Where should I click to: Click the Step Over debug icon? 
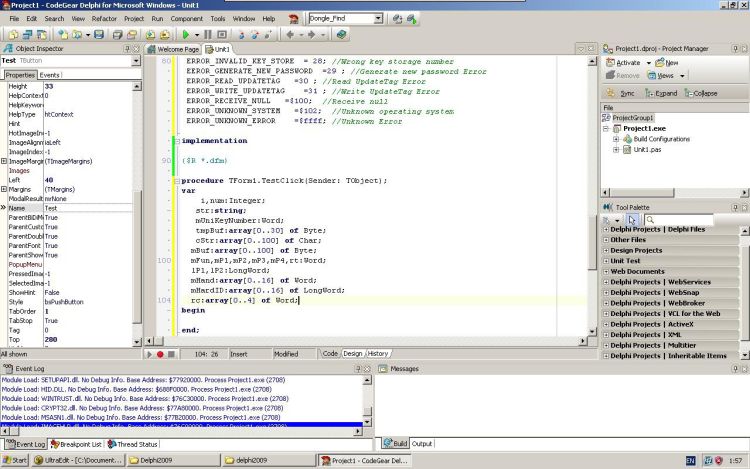(254, 34)
